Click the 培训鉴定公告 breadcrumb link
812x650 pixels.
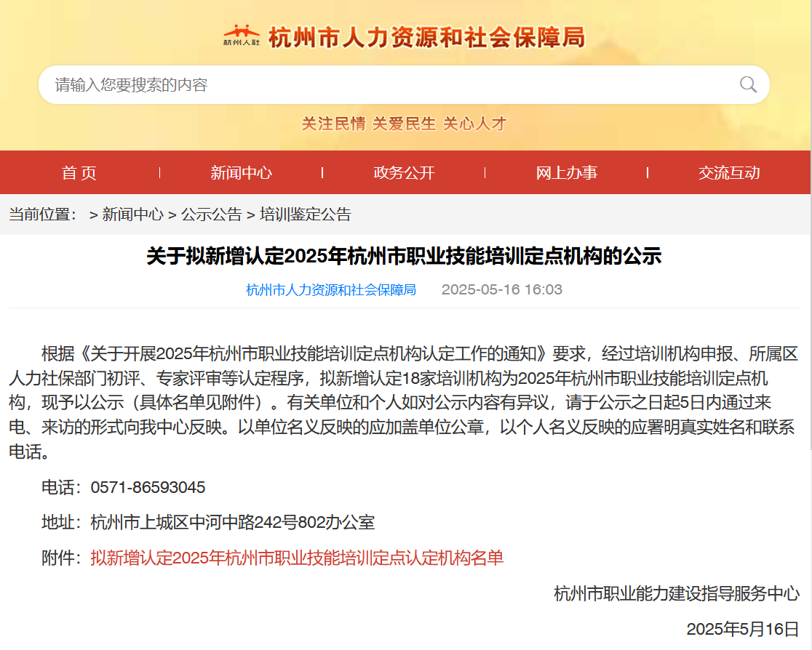click(306, 214)
